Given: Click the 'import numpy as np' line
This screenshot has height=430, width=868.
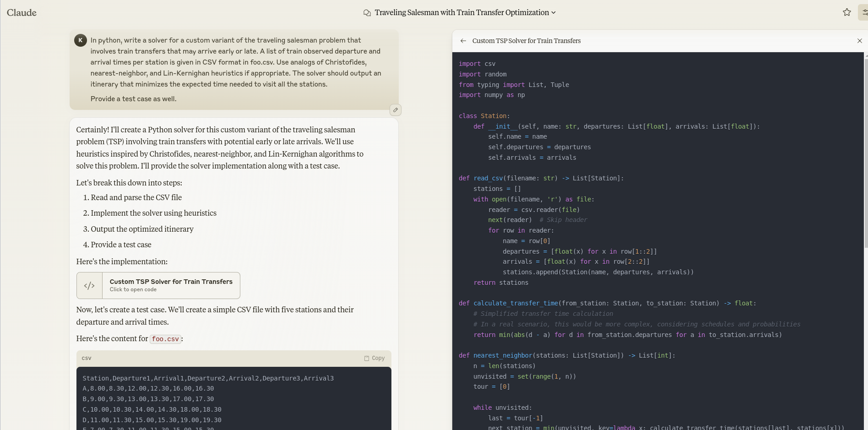Looking at the screenshot, I should tap(492, 95).
